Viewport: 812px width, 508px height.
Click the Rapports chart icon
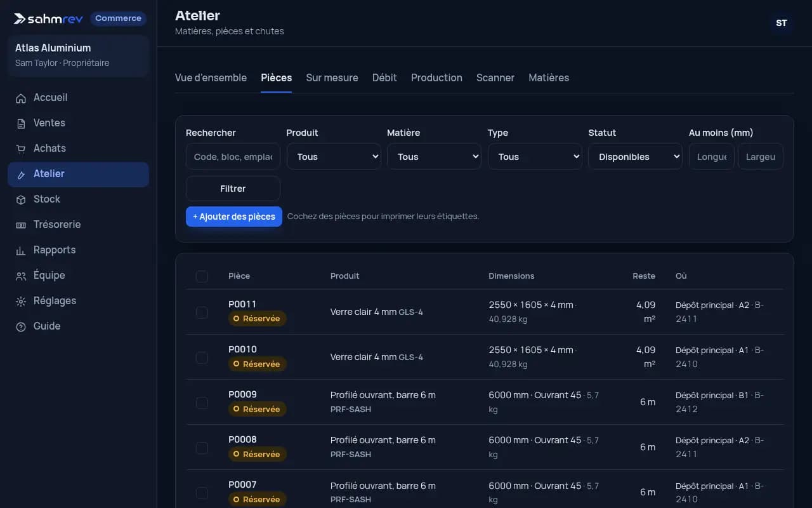tap(21, 250)
